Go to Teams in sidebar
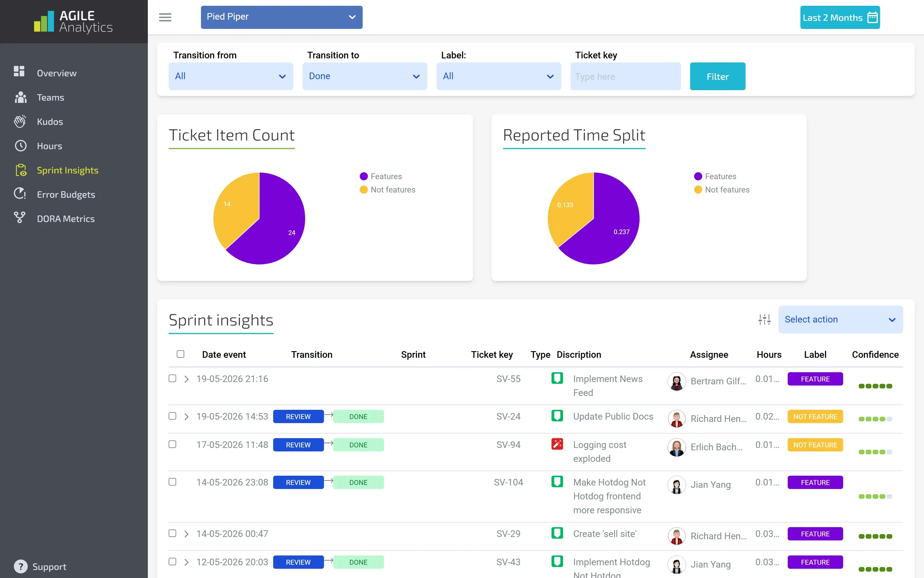Viewport: 924px width, 578px height. point(51,97)
